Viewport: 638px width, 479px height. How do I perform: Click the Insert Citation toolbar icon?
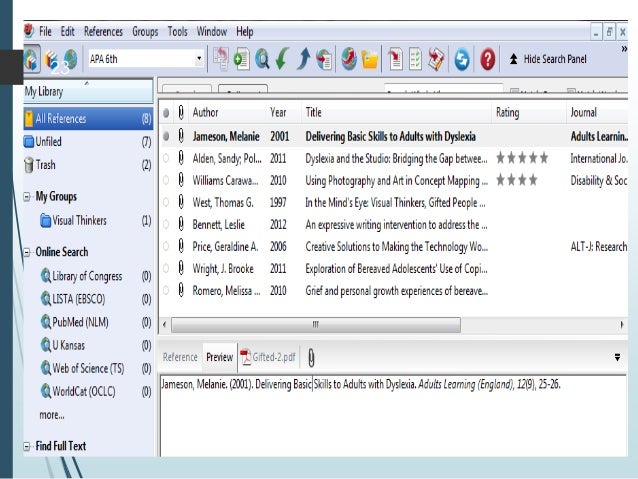(395, 59)
